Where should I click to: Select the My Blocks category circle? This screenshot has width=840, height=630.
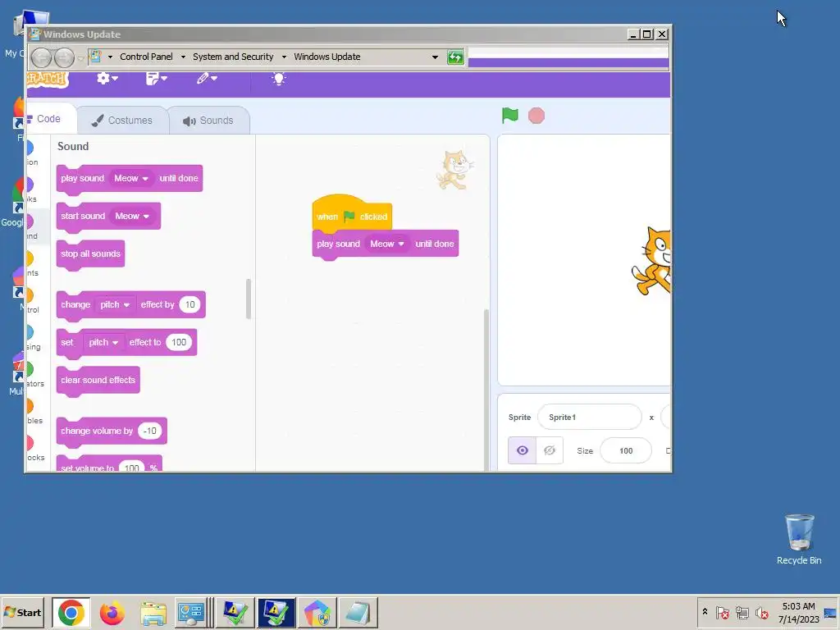click(x=30, y=444)
